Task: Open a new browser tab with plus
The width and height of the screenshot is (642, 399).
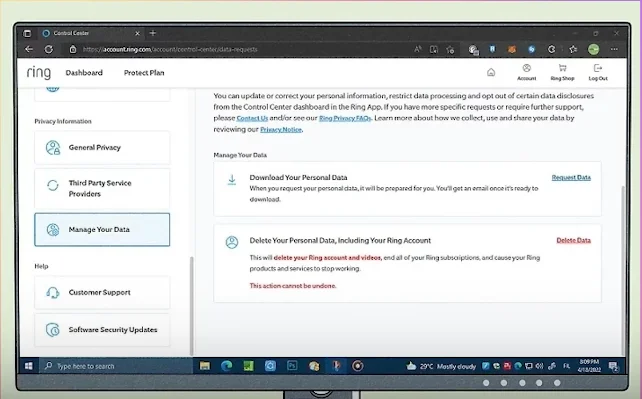Action: click(x=153, y=33)
